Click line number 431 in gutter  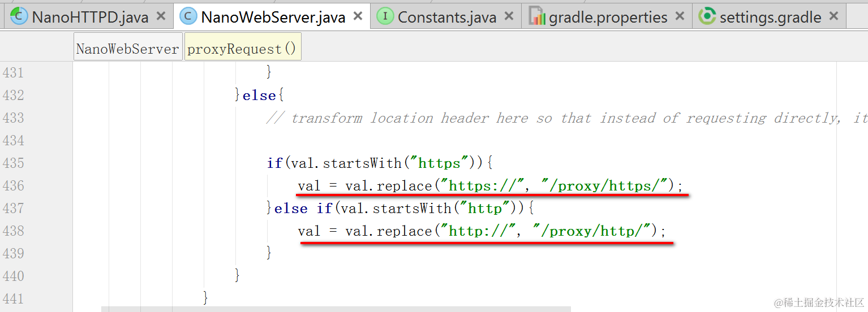point(13,72)
